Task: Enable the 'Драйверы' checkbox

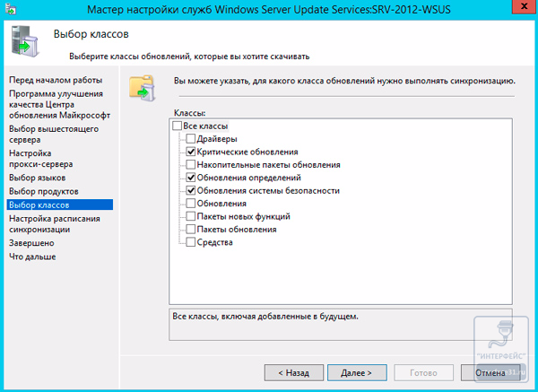Action: pyautogui.click(x=190, y=139)
